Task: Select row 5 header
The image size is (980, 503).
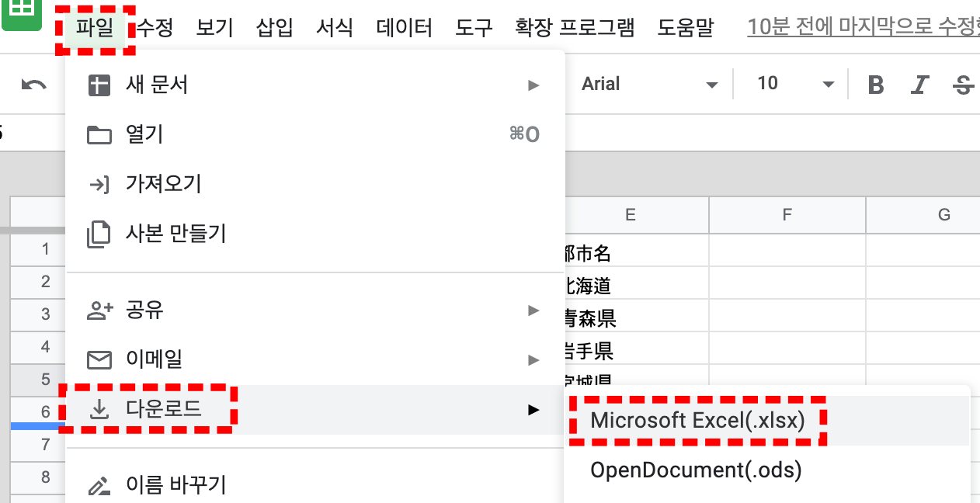Action: point(38,380)
